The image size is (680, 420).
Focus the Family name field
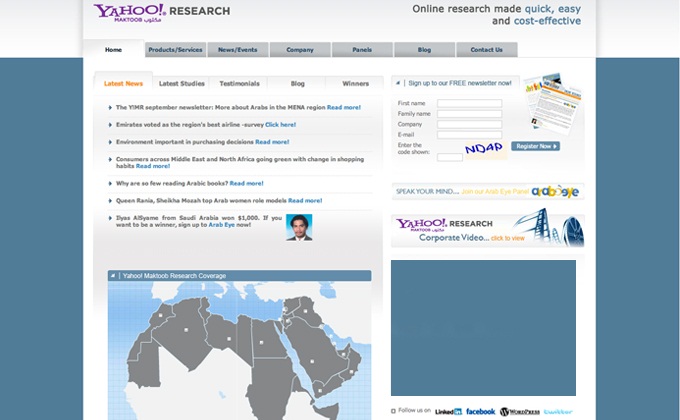click(469, 114)
